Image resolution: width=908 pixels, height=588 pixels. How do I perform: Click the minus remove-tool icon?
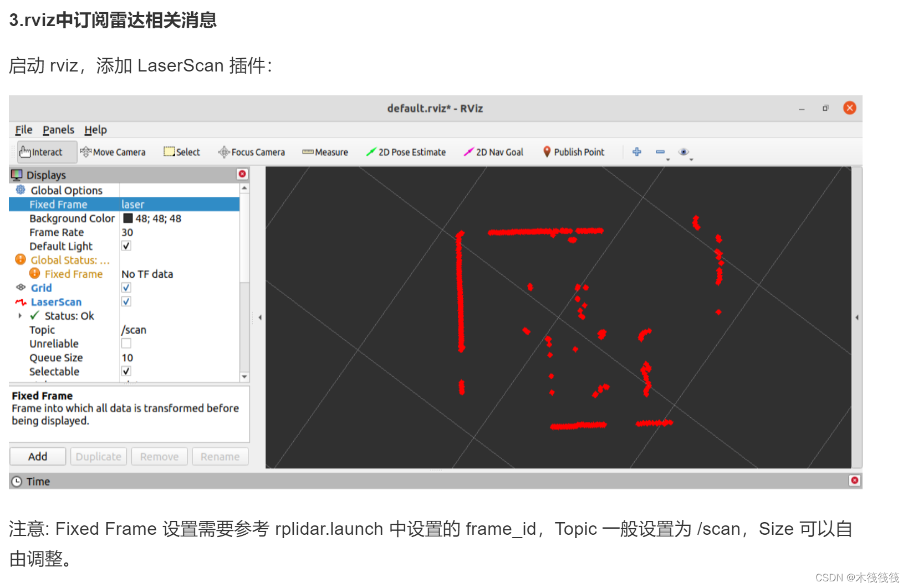(x=660, y=152)
